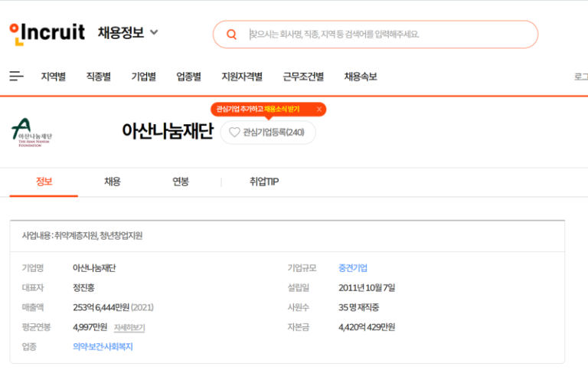The width and height of the screenshot is (588, 380).
Task: Select the 업종별 menu item
Action: tap(188, 77)
